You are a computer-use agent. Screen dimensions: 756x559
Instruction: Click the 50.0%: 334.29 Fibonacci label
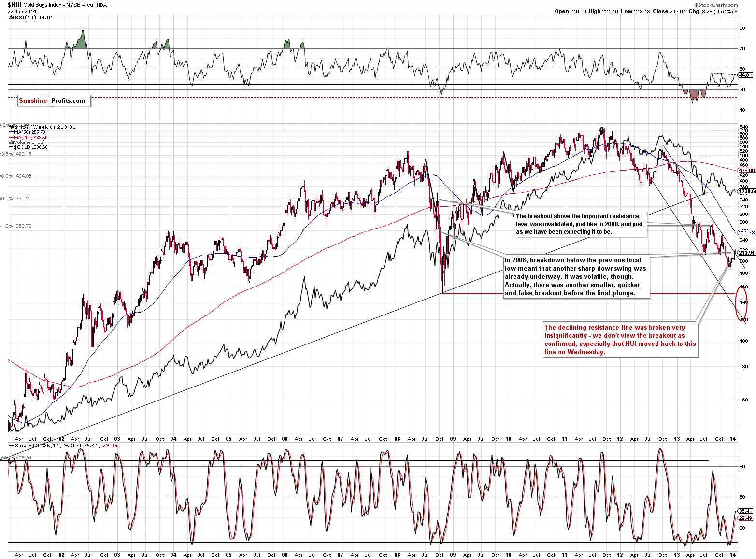(16, 199)
